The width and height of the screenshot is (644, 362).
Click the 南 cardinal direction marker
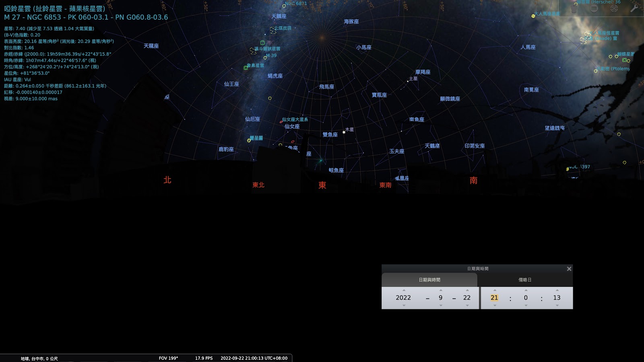[x=473, y=180]
